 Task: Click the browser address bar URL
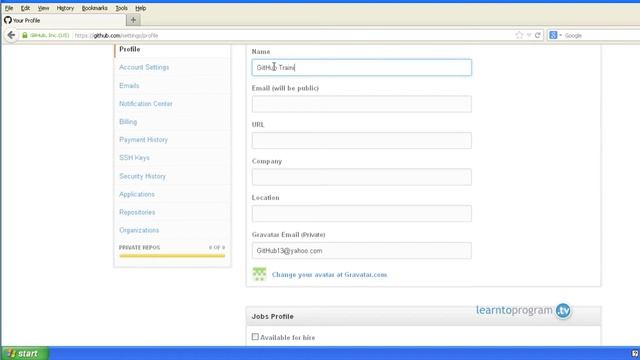pyautogui.click(x=116, y=36)
